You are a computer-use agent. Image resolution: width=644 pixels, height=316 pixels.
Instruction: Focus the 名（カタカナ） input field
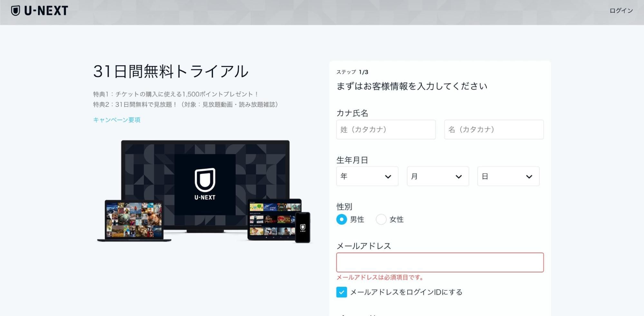coord(494,129)
